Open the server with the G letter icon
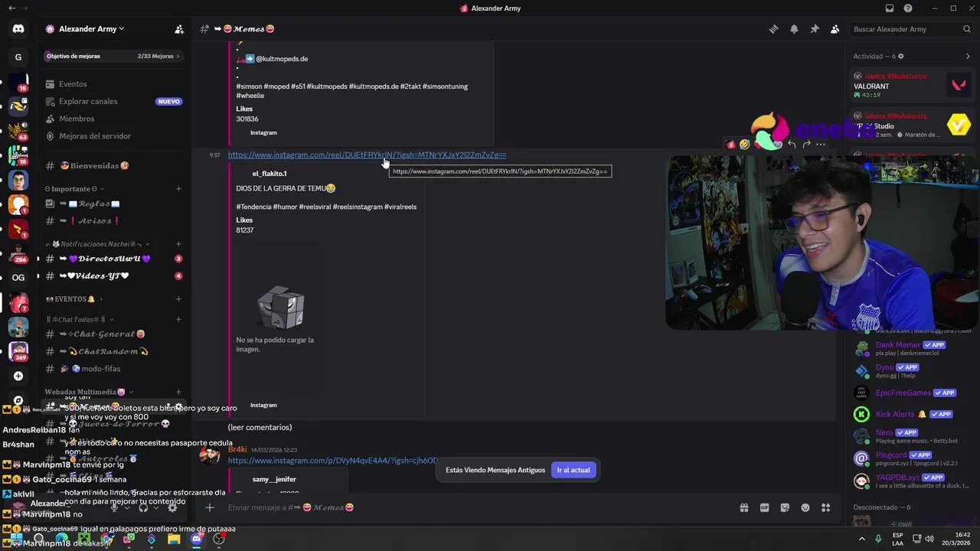The image size is (980, 551). point(18,57)
